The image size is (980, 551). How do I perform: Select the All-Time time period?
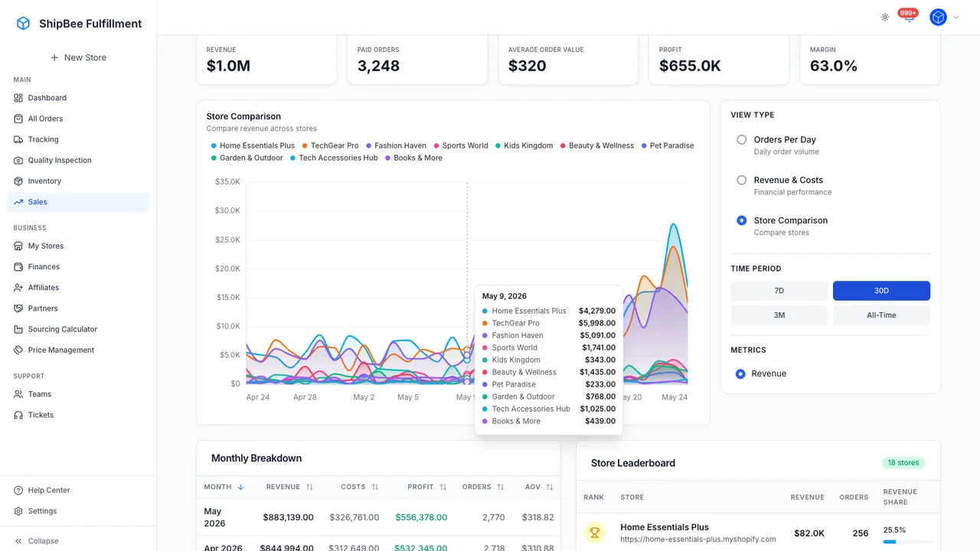click(x=881, y=315)
